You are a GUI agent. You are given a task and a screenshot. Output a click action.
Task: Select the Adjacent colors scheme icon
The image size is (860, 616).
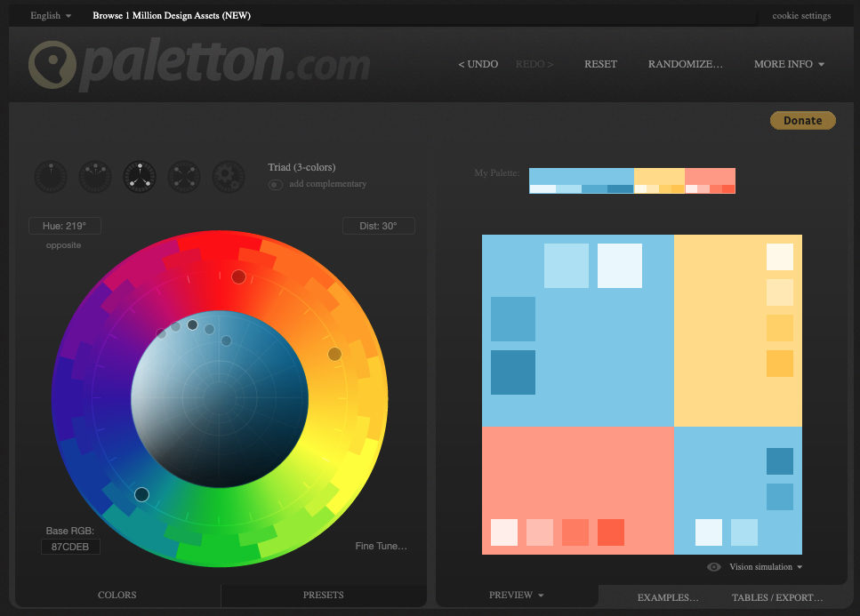pyautogui.click(x=95, y=177)
